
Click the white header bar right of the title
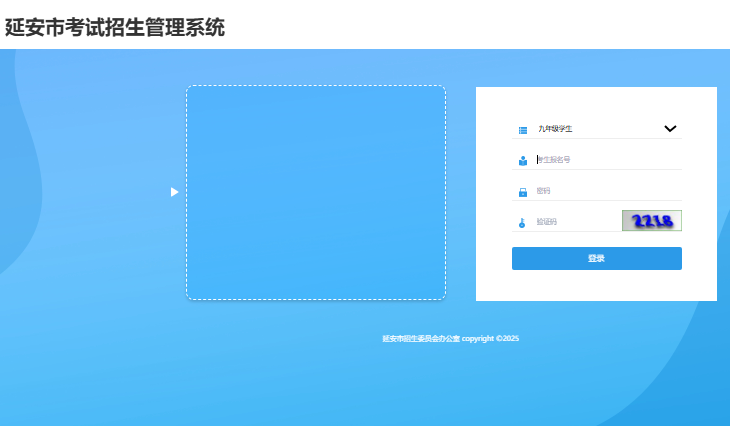tap(480, 25)
